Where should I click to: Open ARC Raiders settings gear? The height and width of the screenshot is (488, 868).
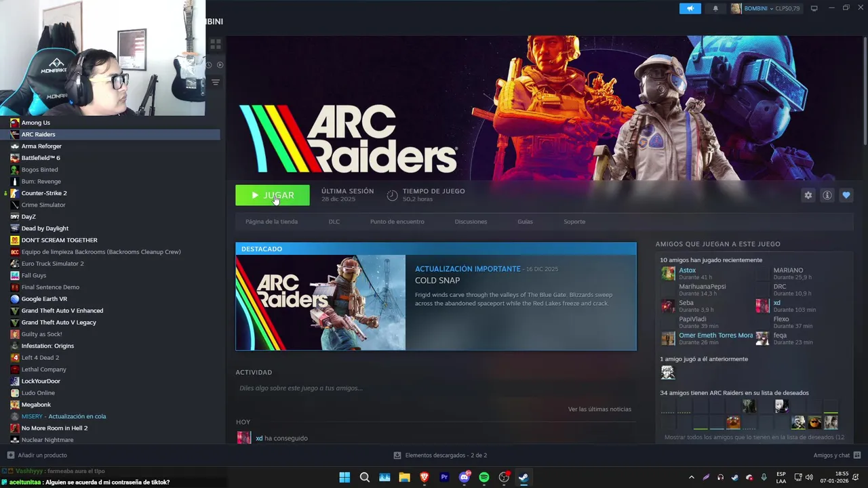tap(808, 195)
